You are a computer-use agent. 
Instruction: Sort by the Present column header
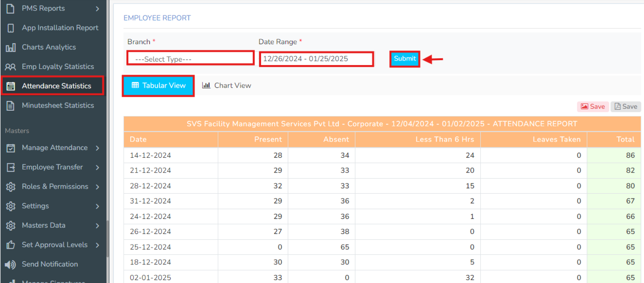pyautogui.click(x=253, y=139)
